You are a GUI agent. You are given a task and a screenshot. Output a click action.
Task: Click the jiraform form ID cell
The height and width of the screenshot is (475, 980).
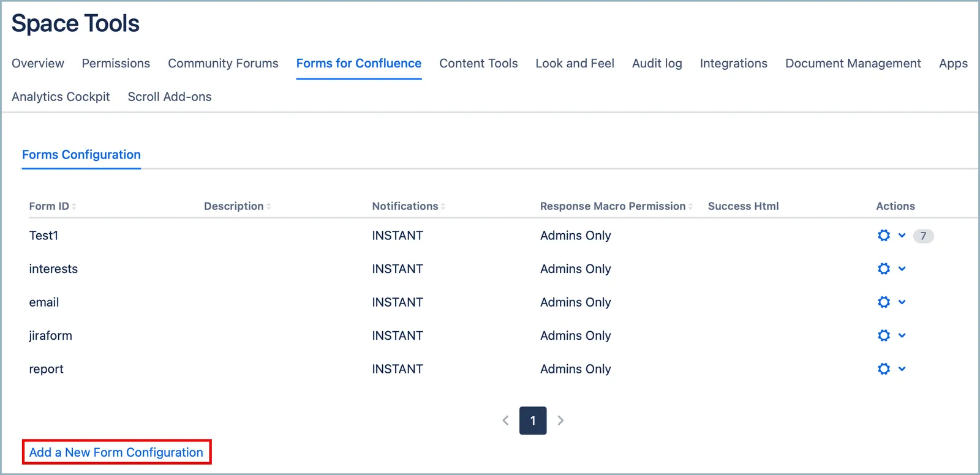(50, 335)
